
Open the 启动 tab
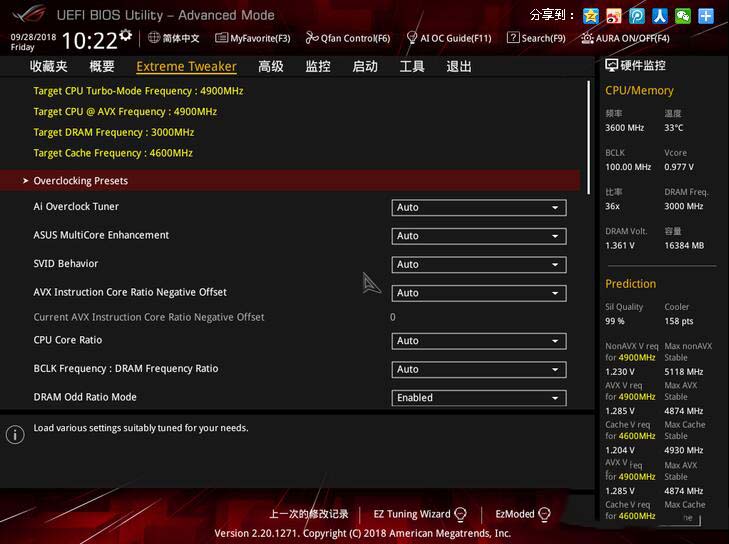tap(365, 66)
